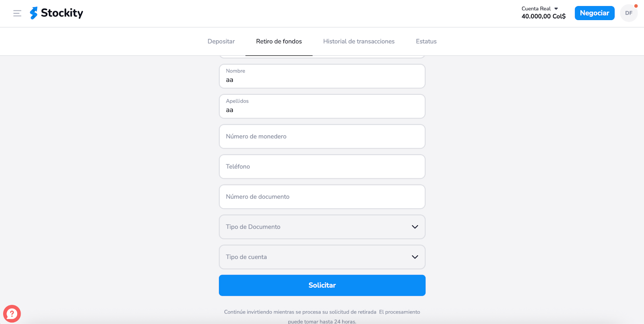Go to the Estatus tab
Image resolution: width=644 pixels, height=324 pixels.
(x=426, y=41)
